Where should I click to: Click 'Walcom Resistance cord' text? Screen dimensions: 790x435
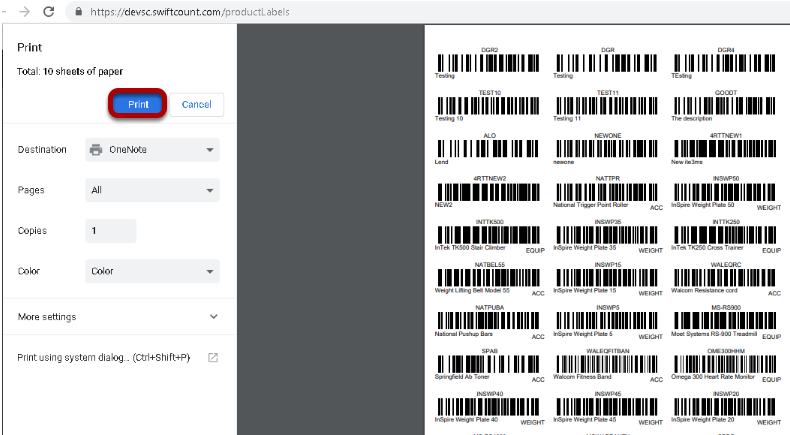point(704,290)
